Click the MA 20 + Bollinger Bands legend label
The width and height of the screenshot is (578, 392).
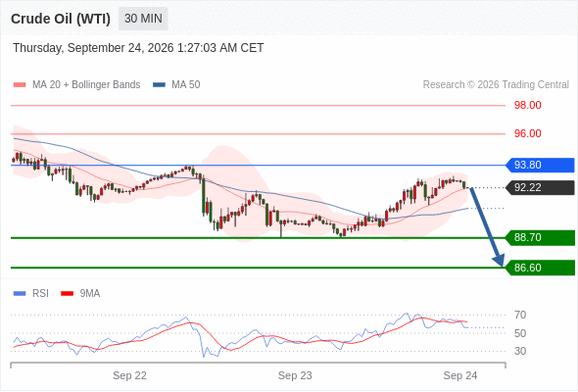point(86,85)
